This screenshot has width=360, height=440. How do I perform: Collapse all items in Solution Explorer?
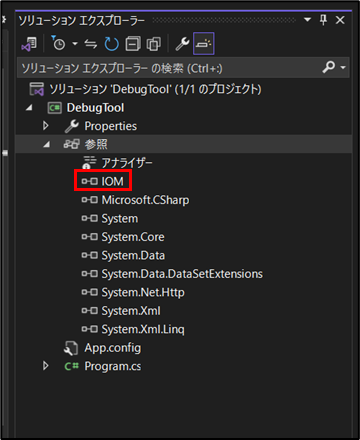pyautogui.click(x=133, y=44)
